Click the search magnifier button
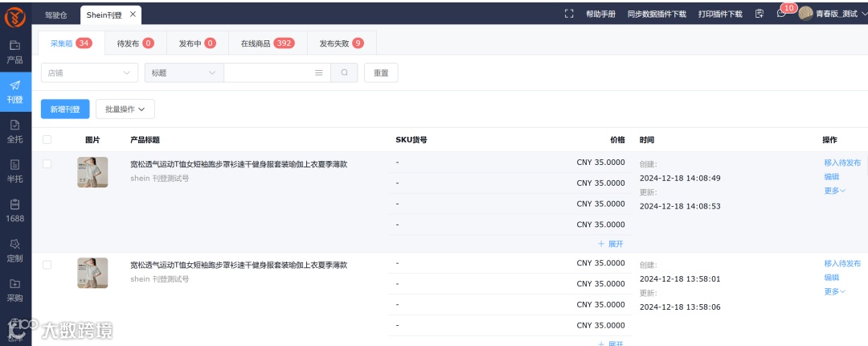 344,72
